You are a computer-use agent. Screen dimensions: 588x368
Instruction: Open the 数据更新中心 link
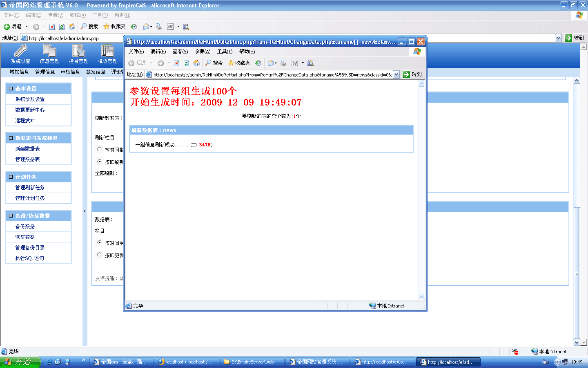(30, 110)
